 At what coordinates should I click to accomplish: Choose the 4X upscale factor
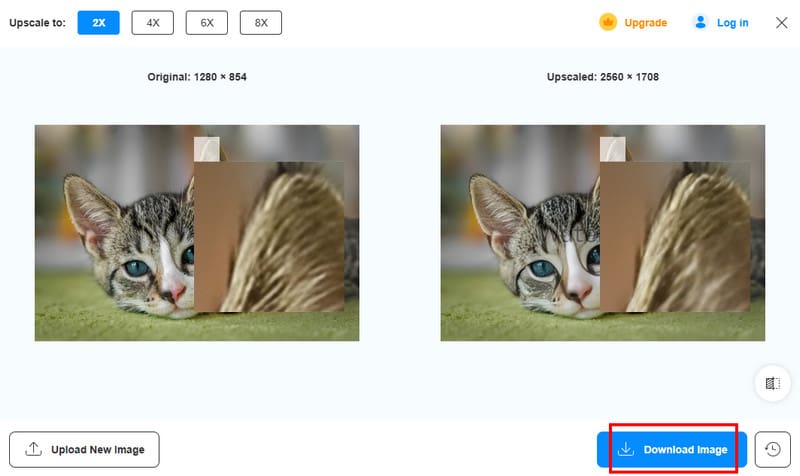152,23
